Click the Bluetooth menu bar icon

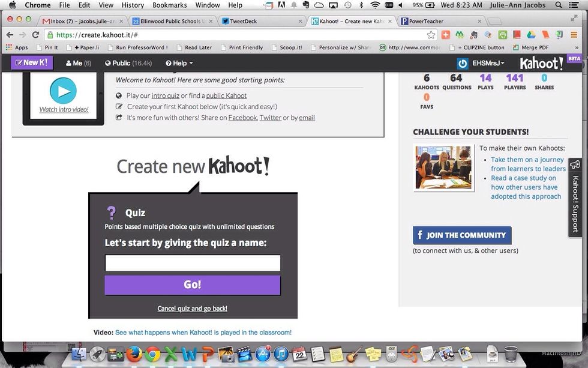coord(361,5)
